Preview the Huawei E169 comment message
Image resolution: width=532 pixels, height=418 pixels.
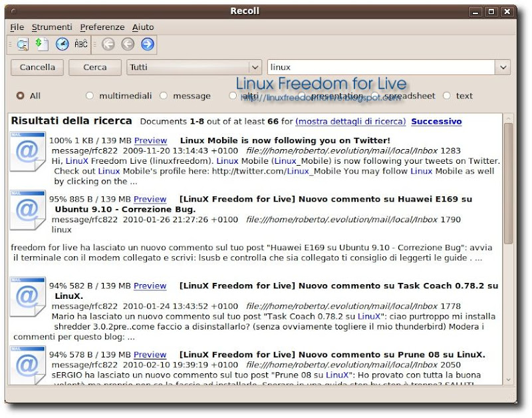[150, 199]
